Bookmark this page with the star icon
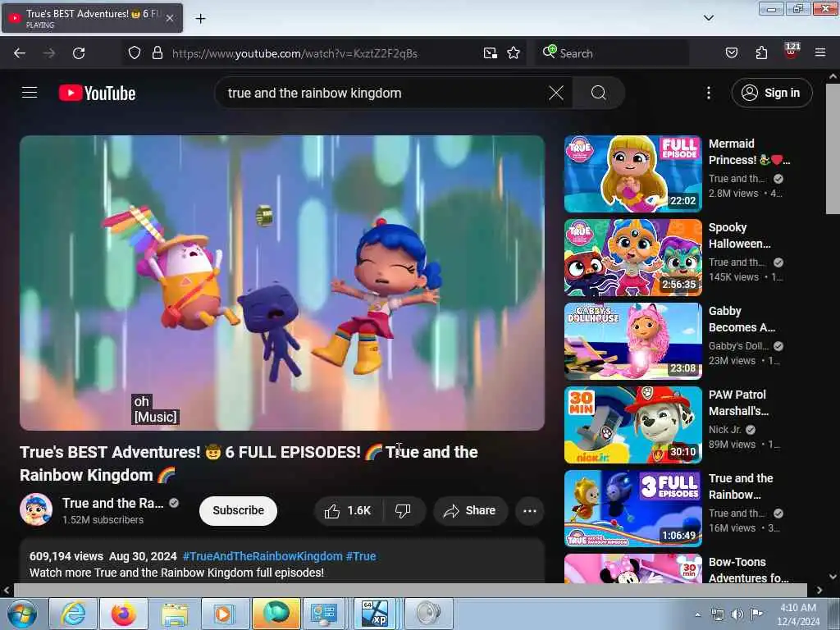Image resolution: width=840 pixels, height=630 pixels. coord(514,53)
